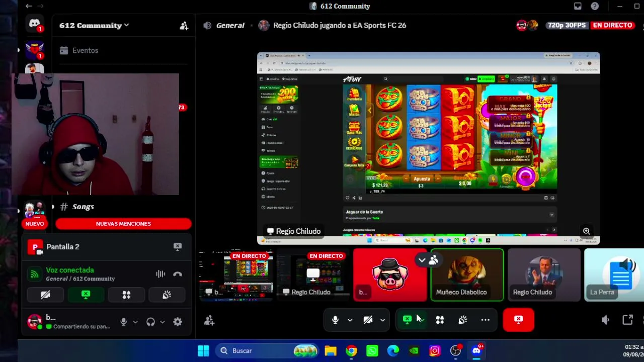The width and height of the screenshot is (644, 362).
Task: Click the Windows taskbar Buscar search box
Action: click(x=267, y=351)
